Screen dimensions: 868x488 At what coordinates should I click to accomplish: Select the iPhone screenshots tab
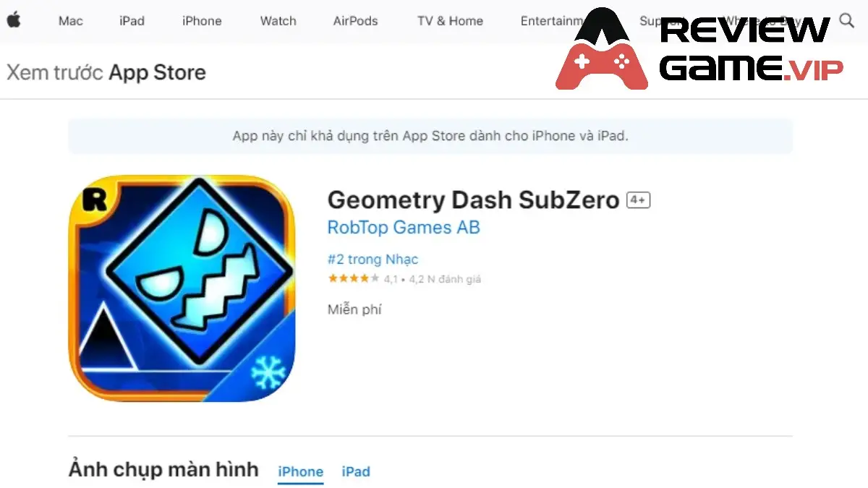click(300, 472)
